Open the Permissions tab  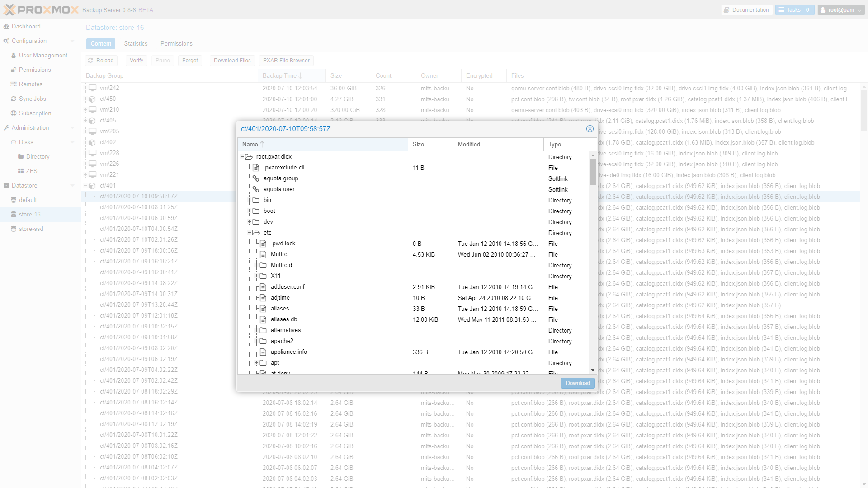pos(176,44)
